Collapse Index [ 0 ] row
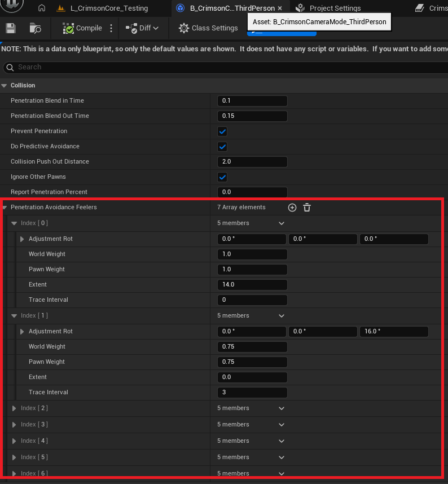 click(x=14, y=223)
